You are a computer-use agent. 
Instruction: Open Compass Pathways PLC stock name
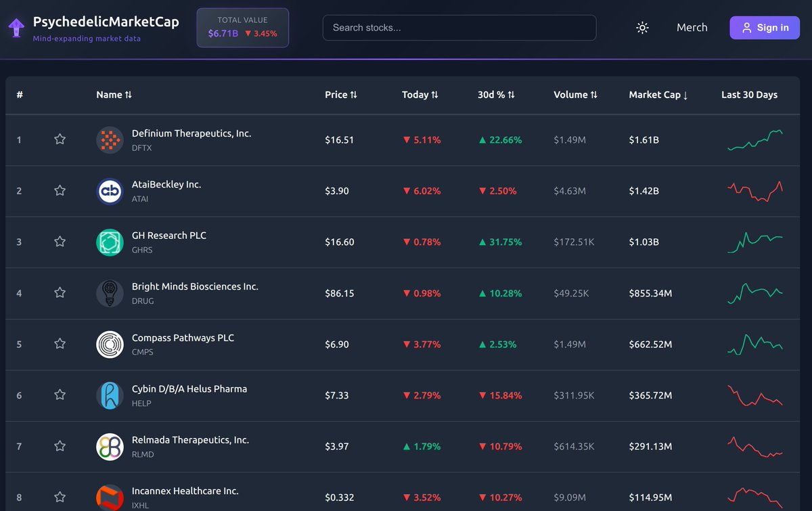[x=183, y=338]
